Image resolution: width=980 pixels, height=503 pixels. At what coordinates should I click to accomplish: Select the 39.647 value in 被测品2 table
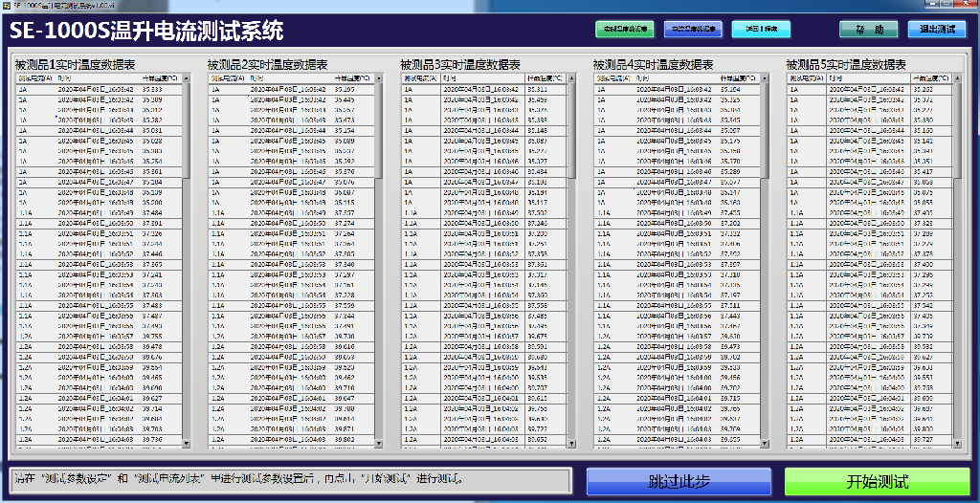click(x=345, y=398)
